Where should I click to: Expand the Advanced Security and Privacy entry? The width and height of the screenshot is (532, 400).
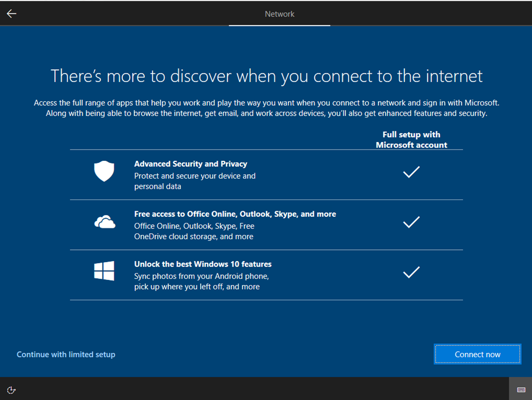click(215, 174)
